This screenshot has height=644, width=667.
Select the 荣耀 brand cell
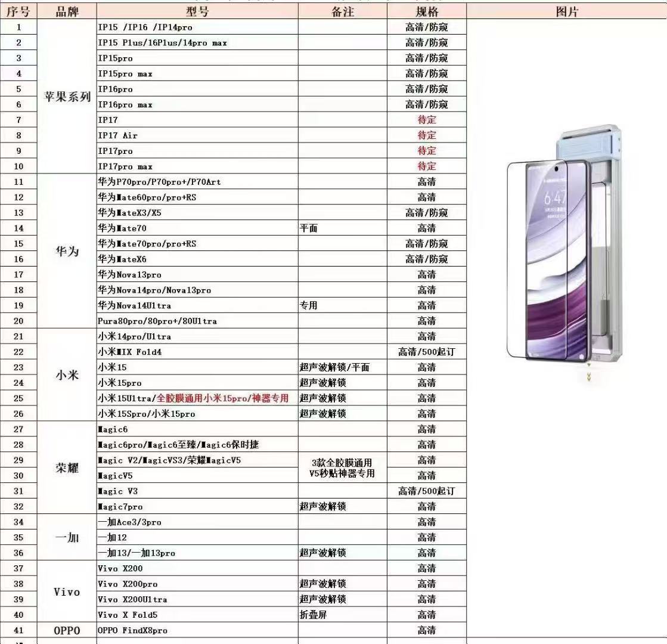(67, 467)
